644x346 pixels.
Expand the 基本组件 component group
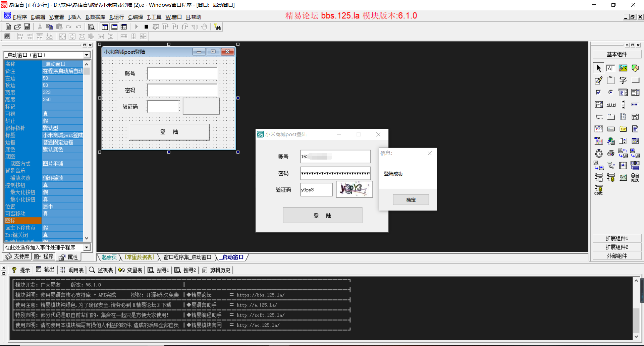pyautogui.click(x=617, y=54)
